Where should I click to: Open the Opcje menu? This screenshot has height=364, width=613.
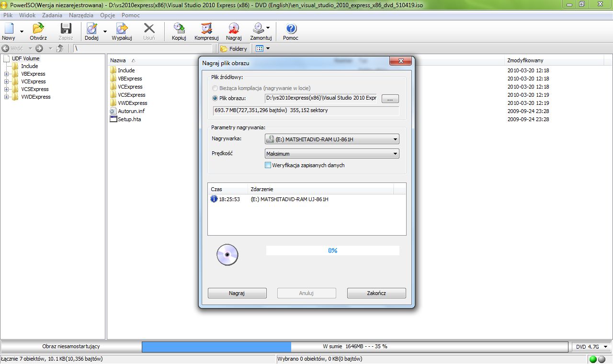108,15
